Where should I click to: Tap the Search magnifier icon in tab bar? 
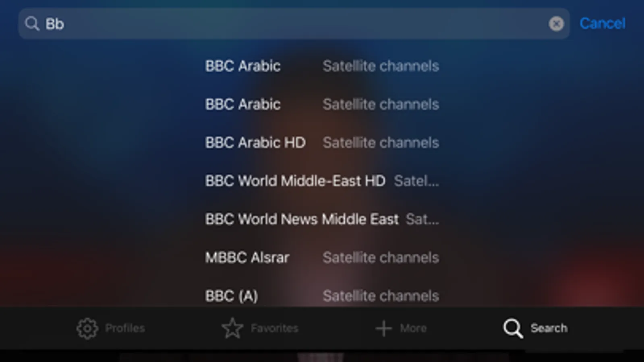tap(513, 328)
